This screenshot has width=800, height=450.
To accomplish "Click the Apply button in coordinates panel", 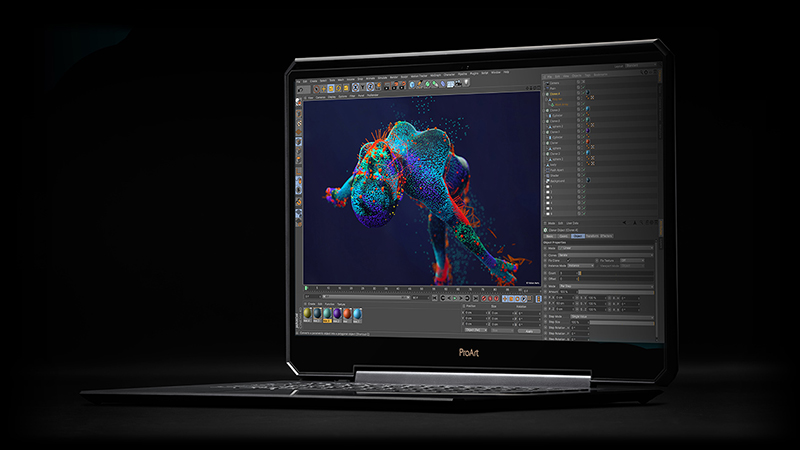I will click(529, 331).
